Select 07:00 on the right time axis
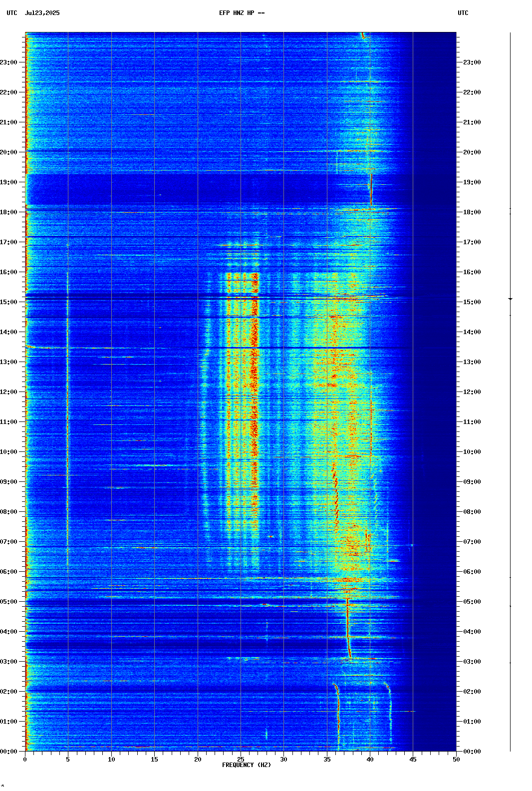Viewport: 532px width, 791px height. pyautogui.click(x=472, y=542)
